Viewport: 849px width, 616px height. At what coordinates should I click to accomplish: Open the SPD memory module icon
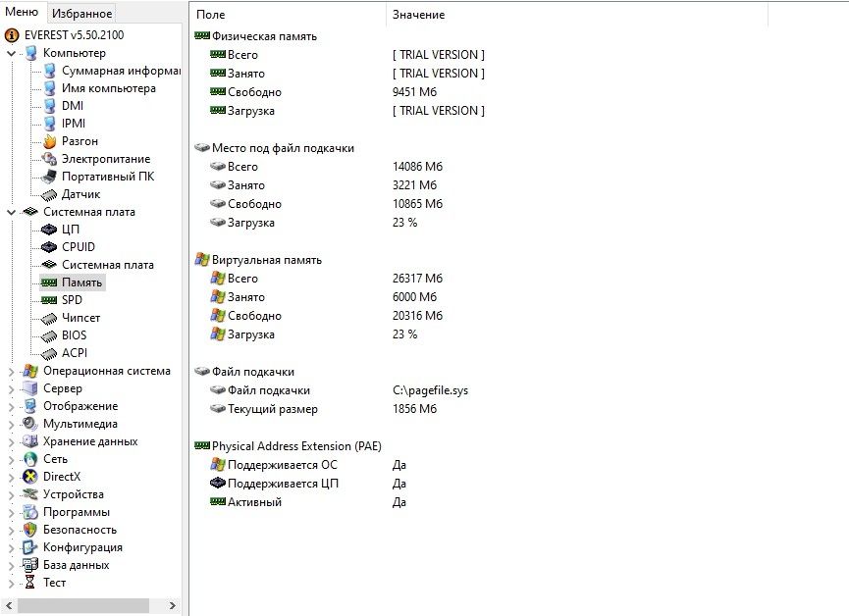49,300
